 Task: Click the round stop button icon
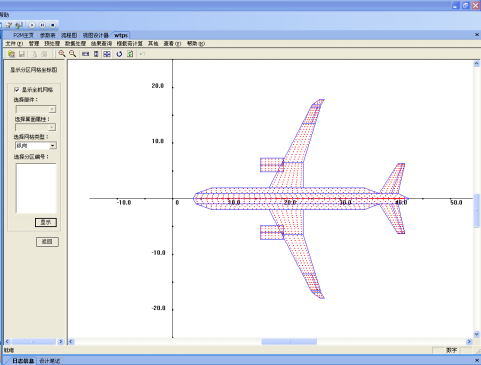pos(53,25)
